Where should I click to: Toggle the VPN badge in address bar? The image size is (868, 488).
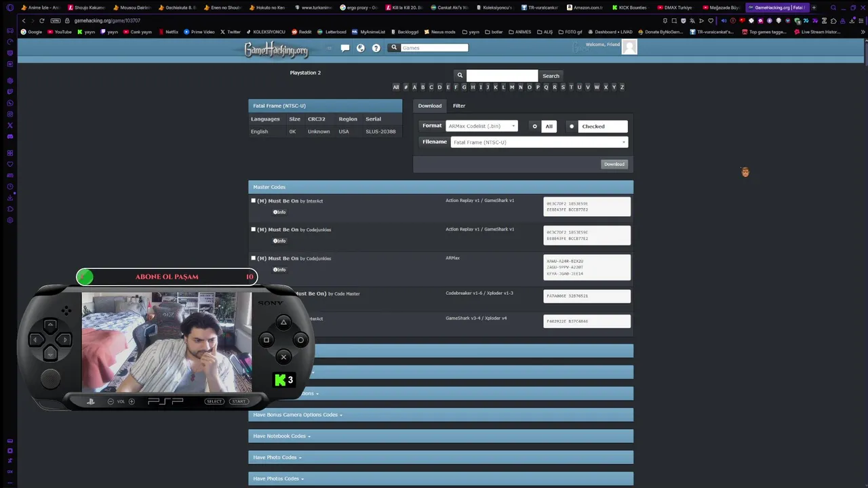click(56, 20)
